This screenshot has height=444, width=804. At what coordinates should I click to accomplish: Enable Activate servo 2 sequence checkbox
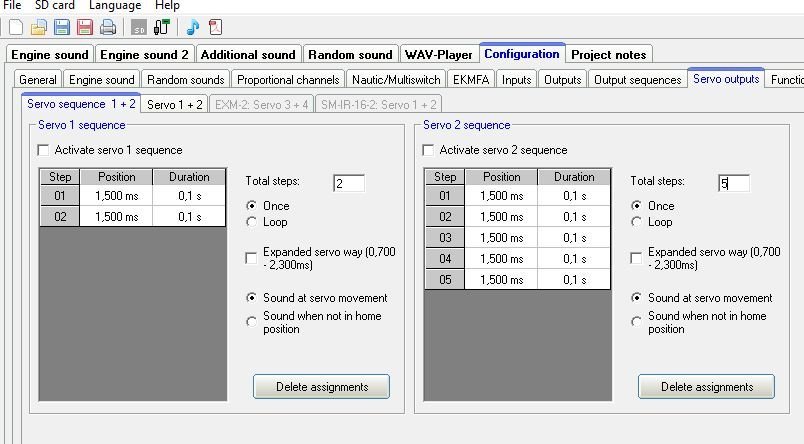(x=429, y=150)
